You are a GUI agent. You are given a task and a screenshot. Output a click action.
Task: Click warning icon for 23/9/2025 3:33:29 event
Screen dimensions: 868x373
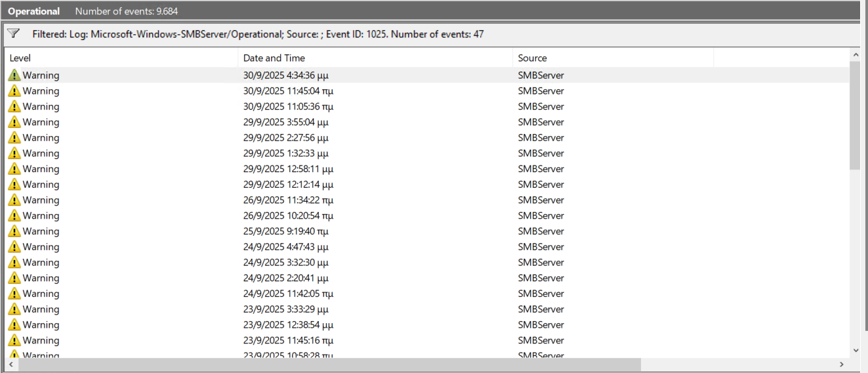[x=14, y=309]
